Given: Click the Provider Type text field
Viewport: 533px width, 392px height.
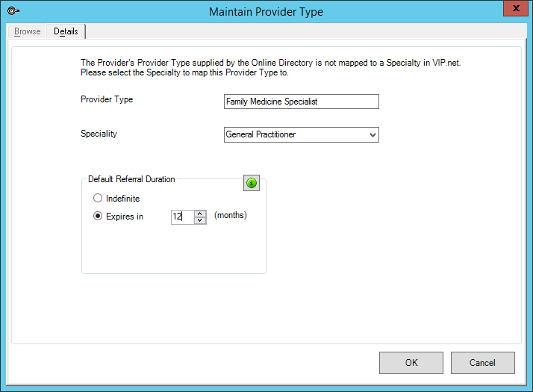Looking at the screenshot, I should 301,102.
